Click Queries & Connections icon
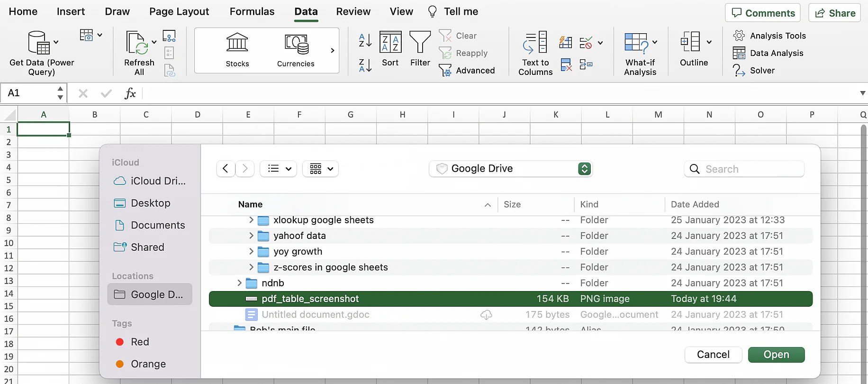 click(x=169, y=36)
